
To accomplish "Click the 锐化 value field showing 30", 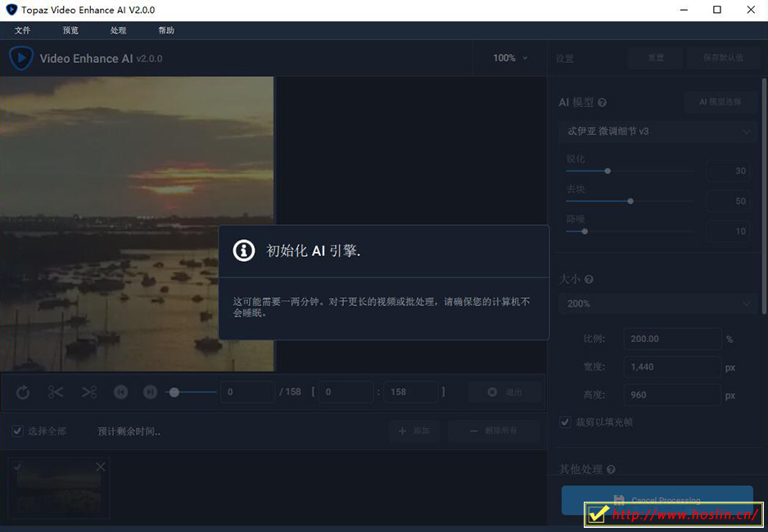I will [728, 171].
